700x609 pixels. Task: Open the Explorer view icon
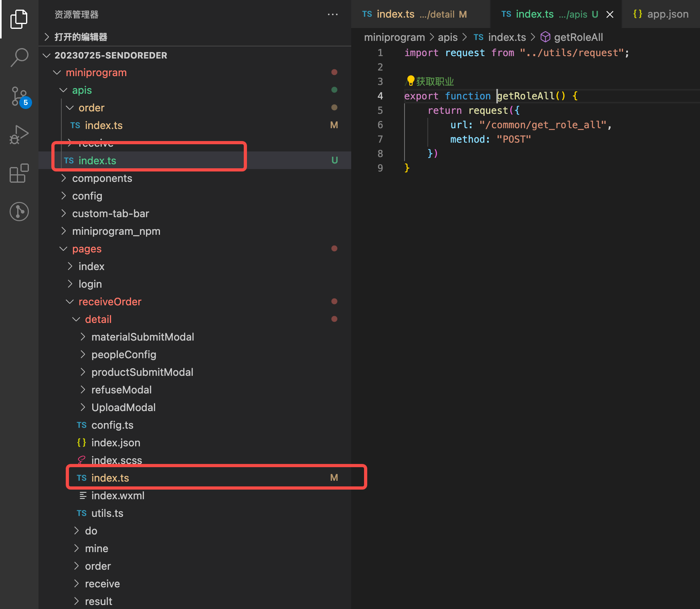click(x=19, y=19)
